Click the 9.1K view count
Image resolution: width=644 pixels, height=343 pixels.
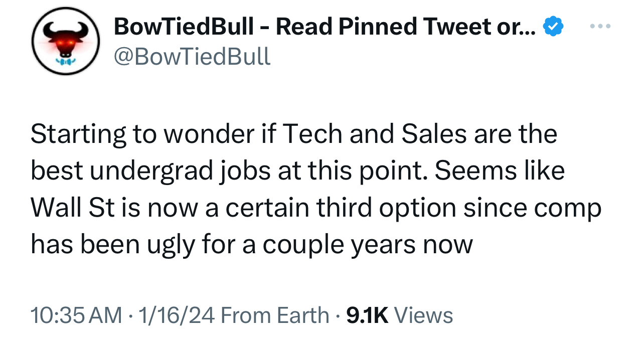click(x=367, y=315)
